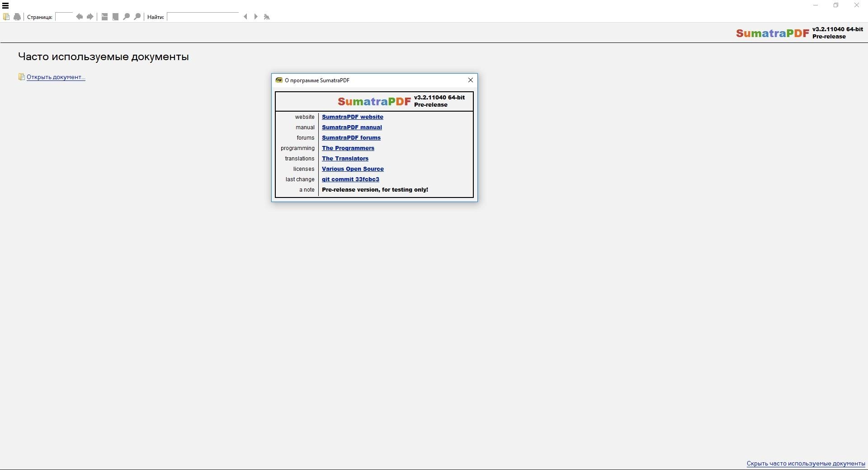Open the hamburger main menu

coord(5,5)
